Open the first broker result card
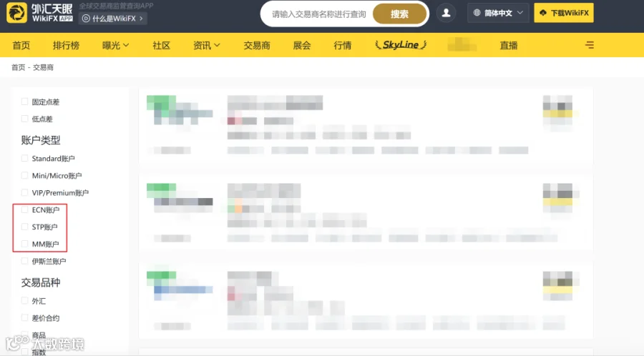The width and height of the screenshot is (644, 356). pyautogui.click(x=366, y=127)
